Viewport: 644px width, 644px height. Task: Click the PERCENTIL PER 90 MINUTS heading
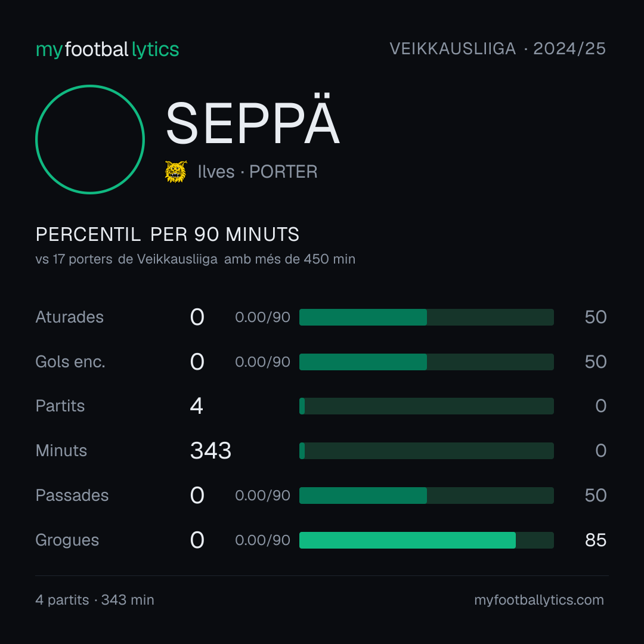[x=167, y=234]
